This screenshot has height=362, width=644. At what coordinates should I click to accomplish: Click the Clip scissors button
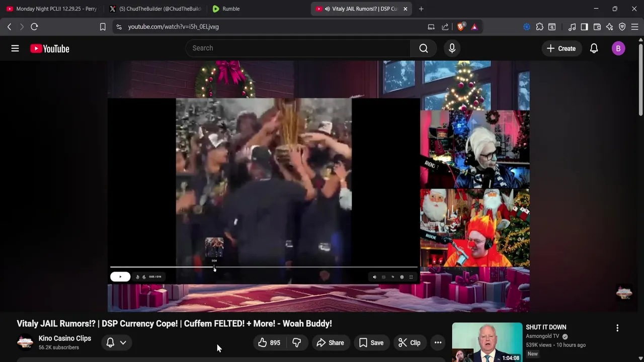(x=410, y=343)
